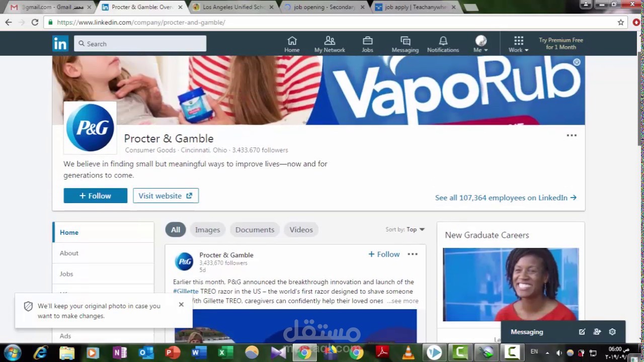The height and width of the screenshot is (362, 644).
Task: Open the Windows Start menu
Action: pyautogui.click(x=13, y=352)
